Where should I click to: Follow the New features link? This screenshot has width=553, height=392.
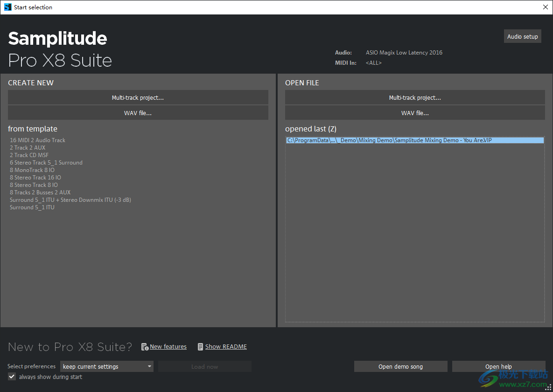point(168,347)
